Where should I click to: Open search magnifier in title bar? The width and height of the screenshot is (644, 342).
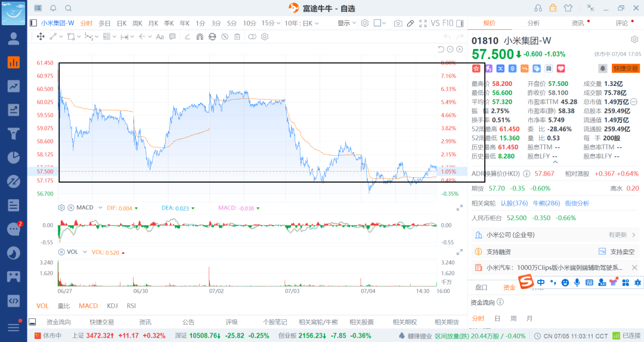coord(69,8)
